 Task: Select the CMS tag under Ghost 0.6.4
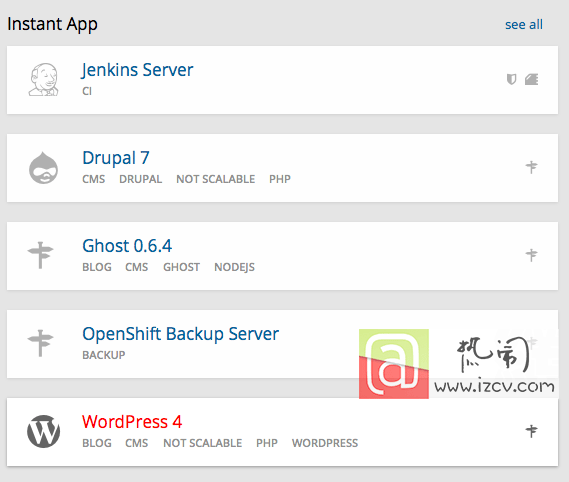[136, 267]
